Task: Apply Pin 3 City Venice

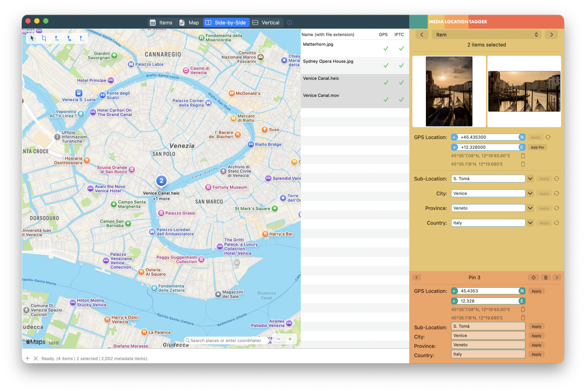Action: click(x=536, y=336)
